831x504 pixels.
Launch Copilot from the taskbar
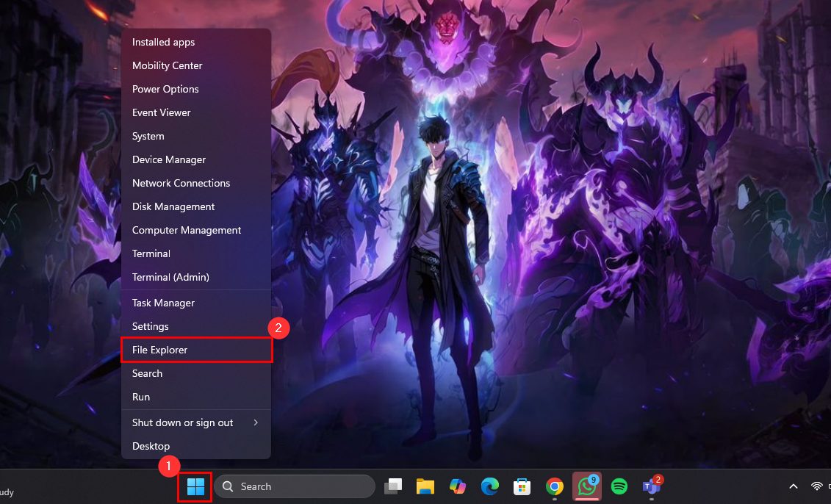457,486
